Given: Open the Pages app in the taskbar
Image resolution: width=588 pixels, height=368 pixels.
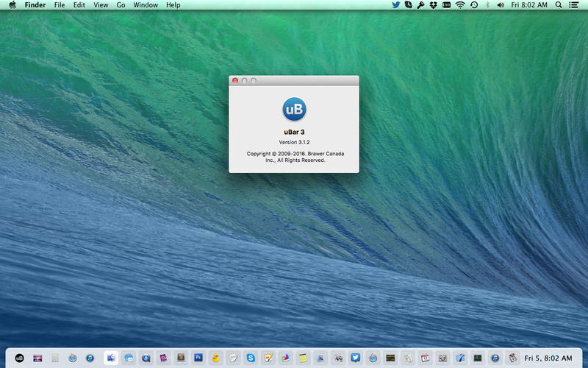Looking at the screenshot, I should [x=268, y=358].
